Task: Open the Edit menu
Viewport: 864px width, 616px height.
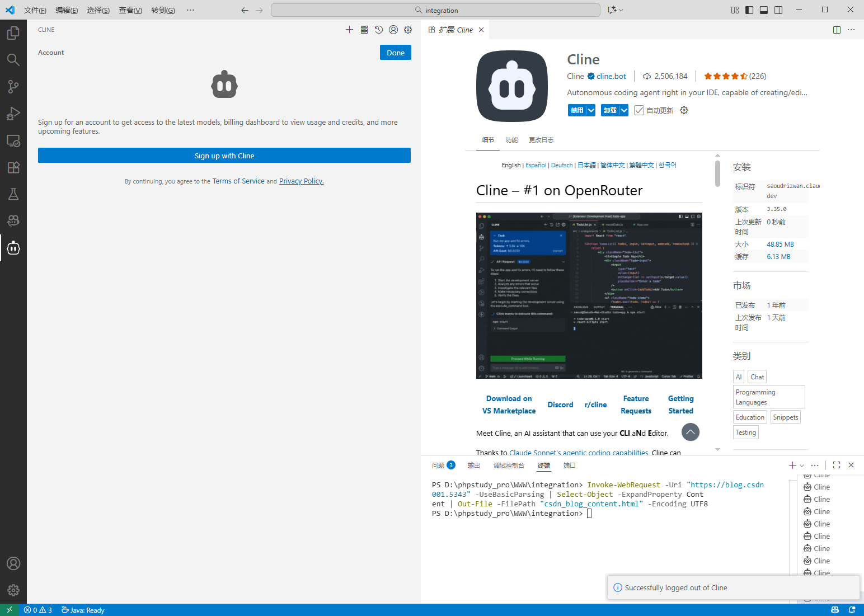Action: pyautogui.click(x=67, y=10)
